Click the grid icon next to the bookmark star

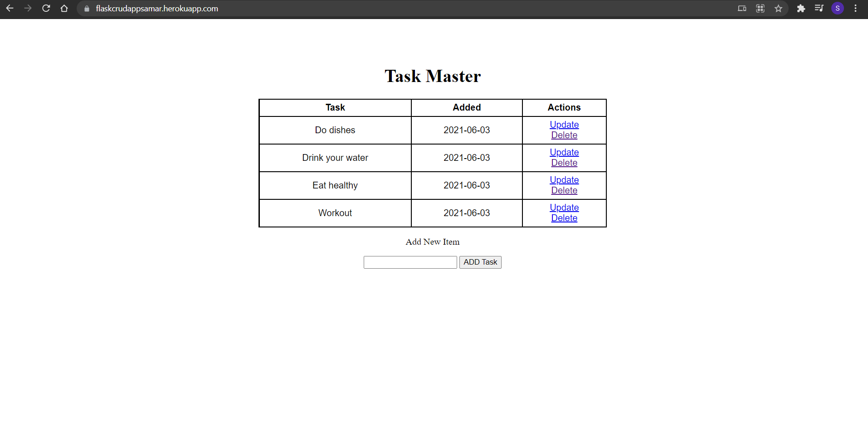(x=761, y=9)
